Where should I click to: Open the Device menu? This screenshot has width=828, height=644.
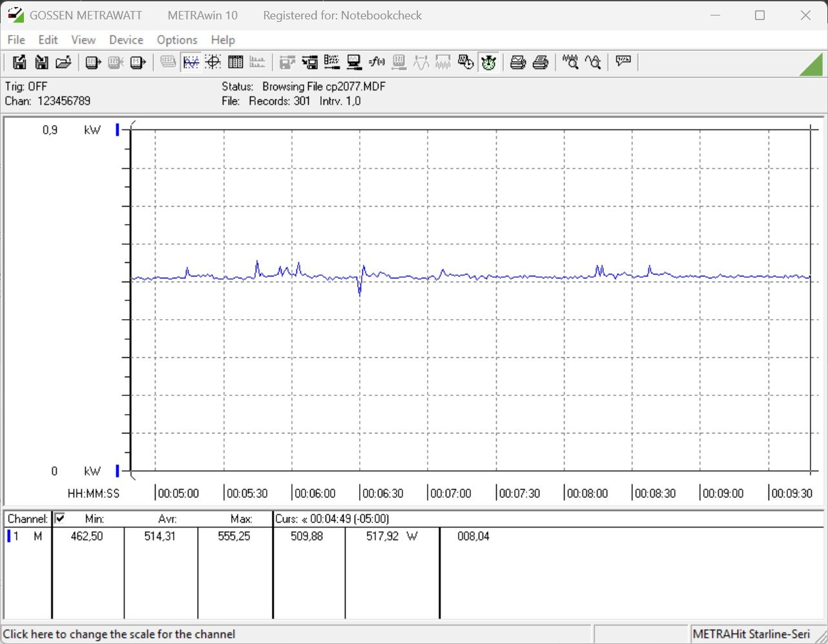tap(126, 40)
